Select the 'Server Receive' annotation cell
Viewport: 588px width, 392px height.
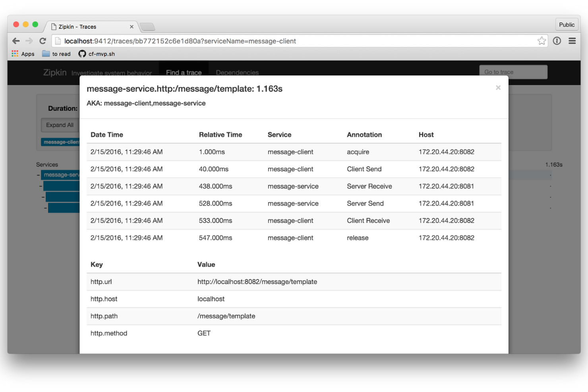369,186
